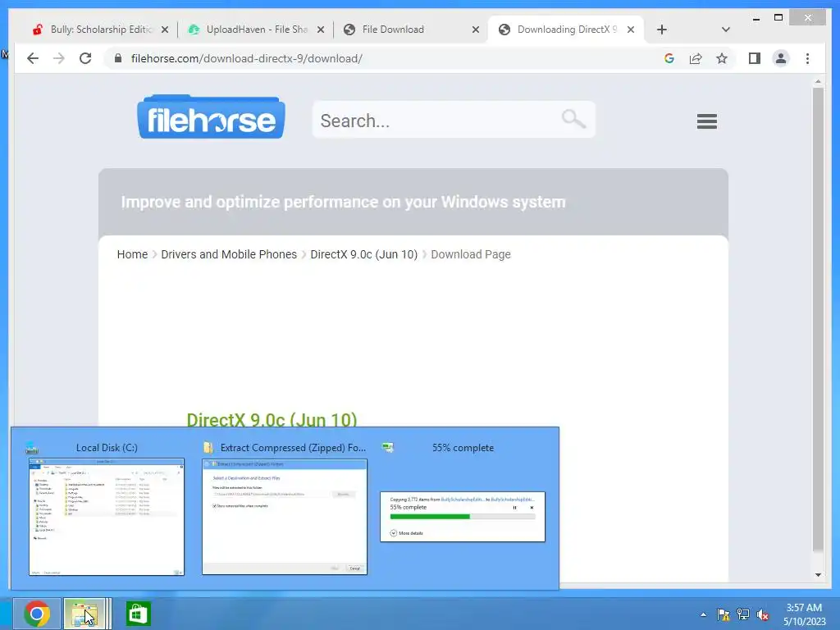Select the Local Disk (C:) window thumbnail
This screenshot has width=840, height=630.
[107, 517]
